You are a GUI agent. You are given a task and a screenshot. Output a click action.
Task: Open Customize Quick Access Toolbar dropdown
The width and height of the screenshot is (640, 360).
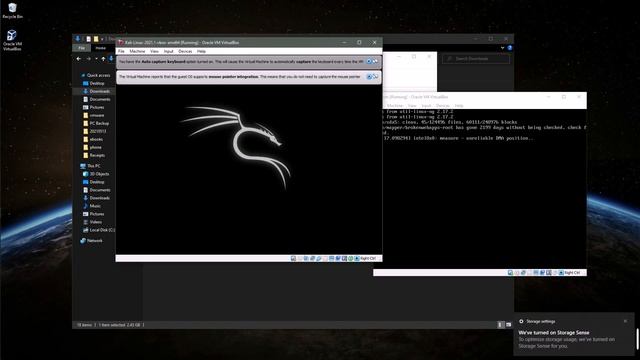(102, 39)
